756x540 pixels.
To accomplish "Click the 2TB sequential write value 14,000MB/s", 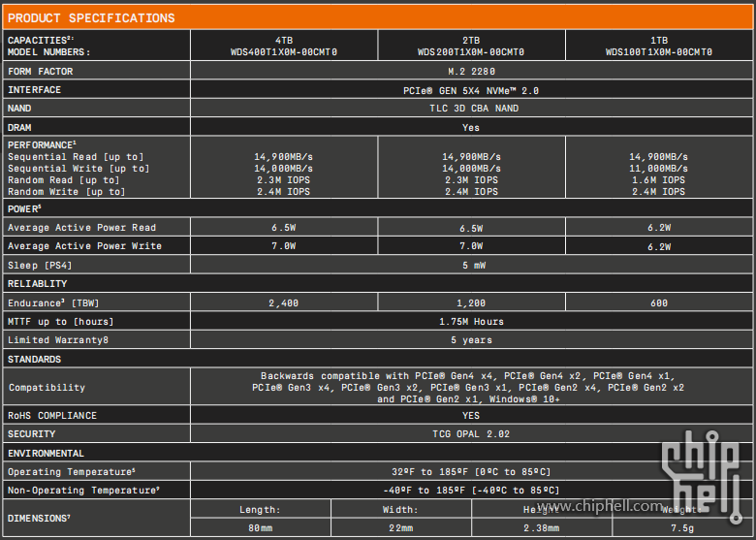I will (x=471, y=169).
